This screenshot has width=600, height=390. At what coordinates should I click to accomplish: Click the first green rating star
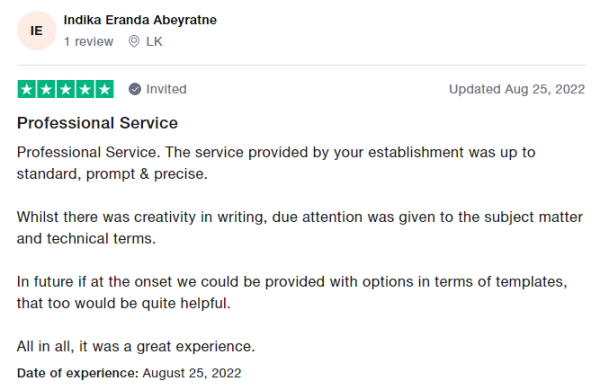tap(27, 89)
